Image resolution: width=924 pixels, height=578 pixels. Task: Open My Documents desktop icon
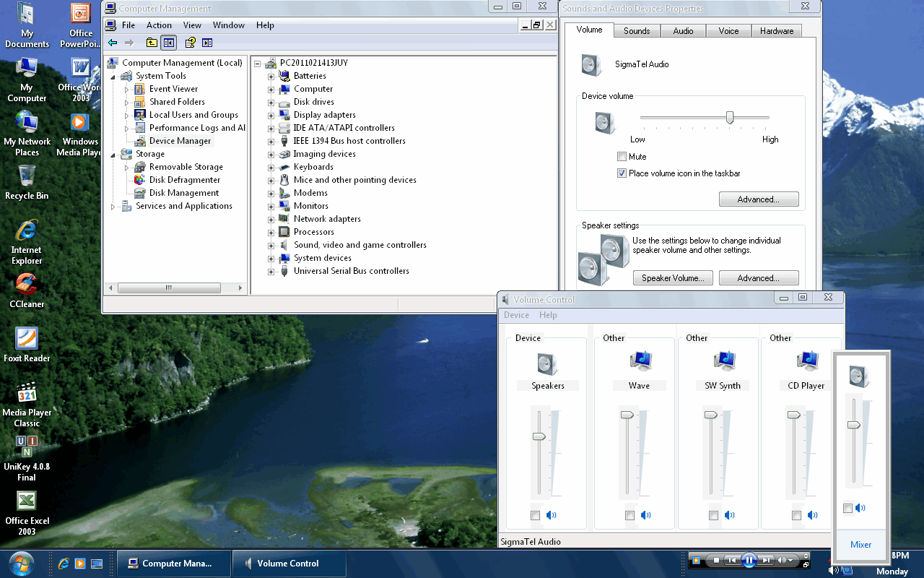(x=27, y=25)
